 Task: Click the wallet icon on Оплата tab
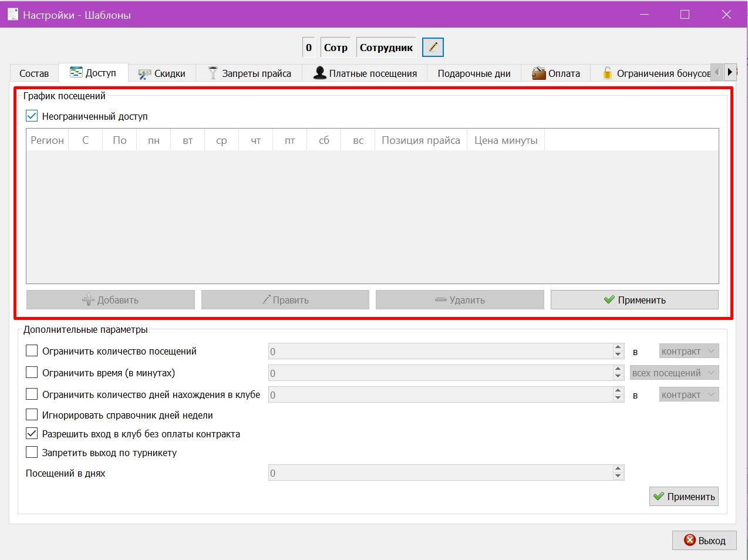click(538, 73)
